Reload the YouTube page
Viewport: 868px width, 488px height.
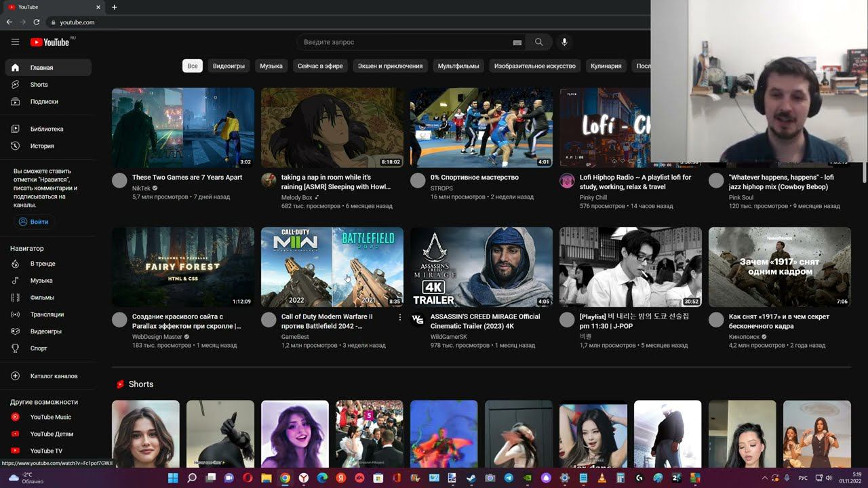click(36, 22)
